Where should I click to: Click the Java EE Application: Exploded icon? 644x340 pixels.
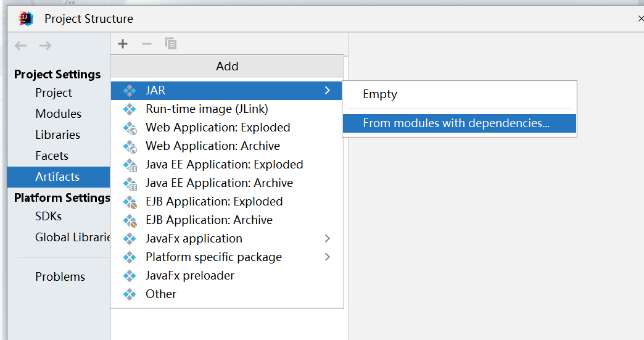point(130,165)
